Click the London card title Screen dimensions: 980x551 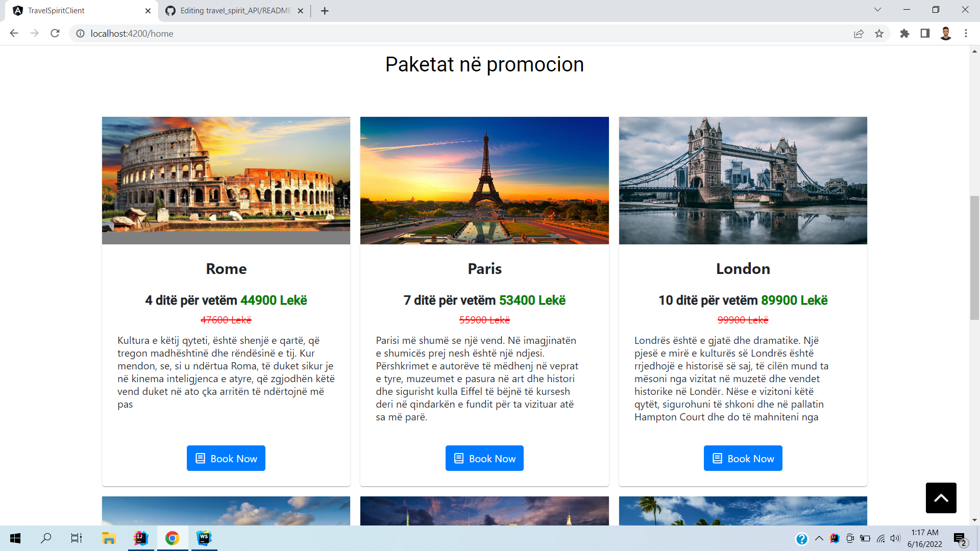click(743, 269)
